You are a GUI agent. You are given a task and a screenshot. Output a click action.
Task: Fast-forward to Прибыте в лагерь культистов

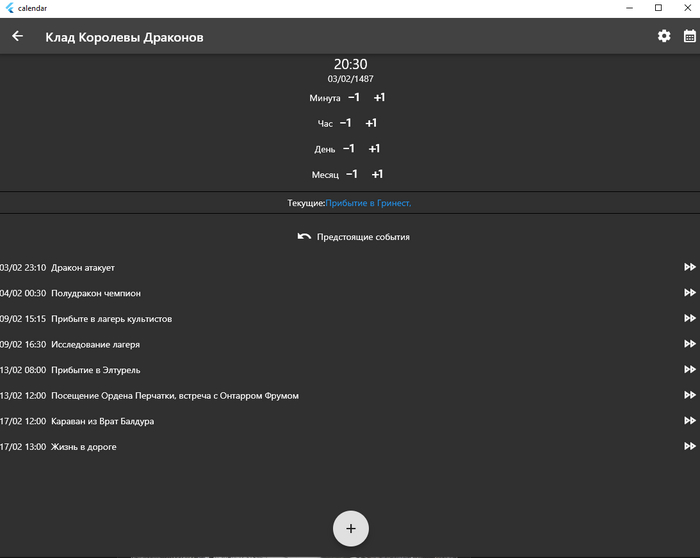click(x=690, y=318)
